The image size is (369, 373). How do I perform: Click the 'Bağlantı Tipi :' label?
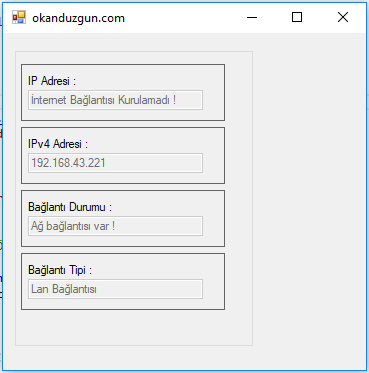(x=60, y=270)
